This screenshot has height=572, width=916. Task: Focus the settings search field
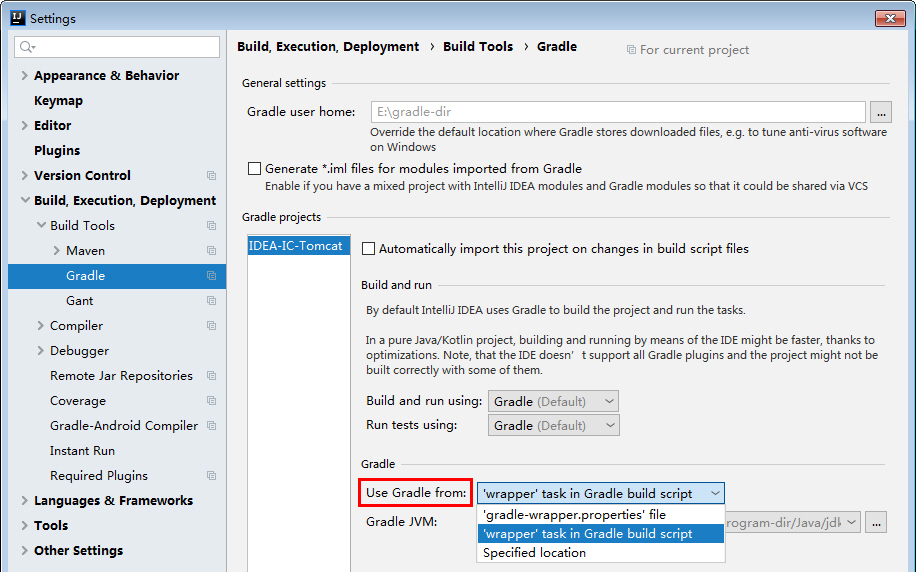pos(117,47)
